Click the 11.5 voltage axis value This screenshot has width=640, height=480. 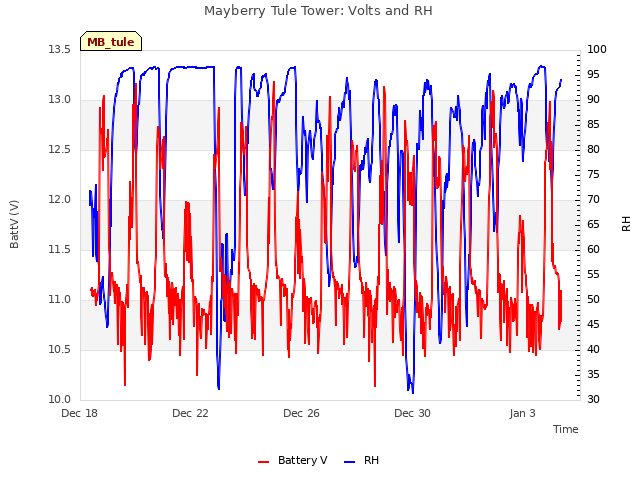tap(60, 249)
